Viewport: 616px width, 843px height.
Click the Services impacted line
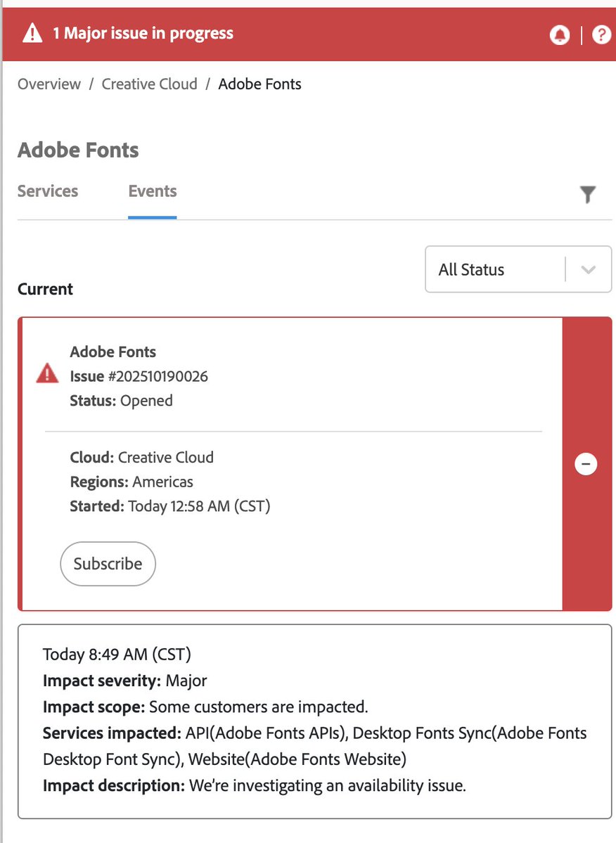(314, 746)
